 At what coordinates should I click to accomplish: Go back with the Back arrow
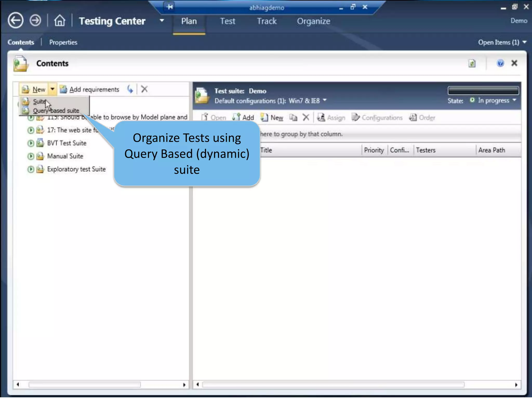point(15,20)
